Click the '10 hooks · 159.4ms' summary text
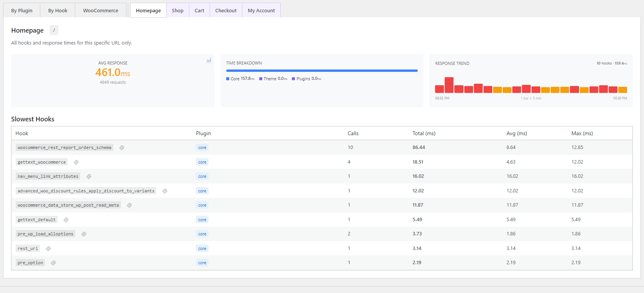 612,63
